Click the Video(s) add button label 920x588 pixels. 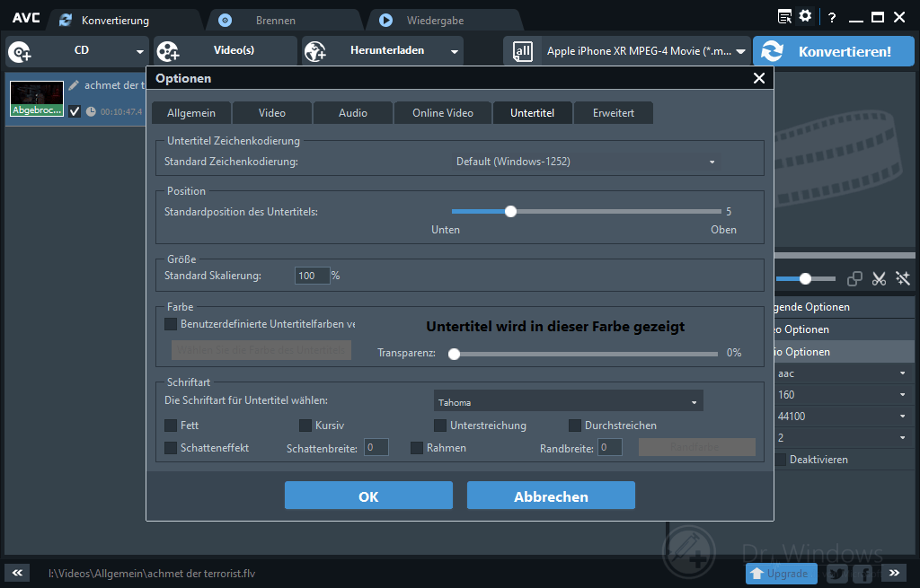(234, 50)
